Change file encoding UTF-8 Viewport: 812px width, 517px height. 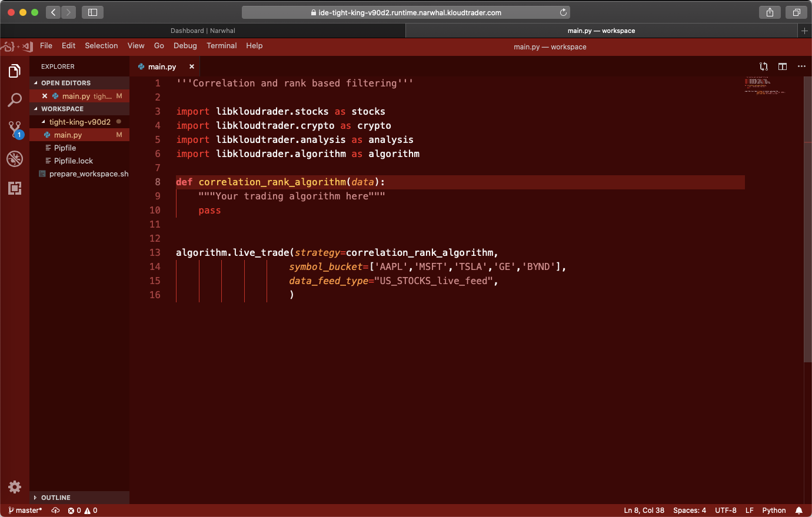pos(726,511)
